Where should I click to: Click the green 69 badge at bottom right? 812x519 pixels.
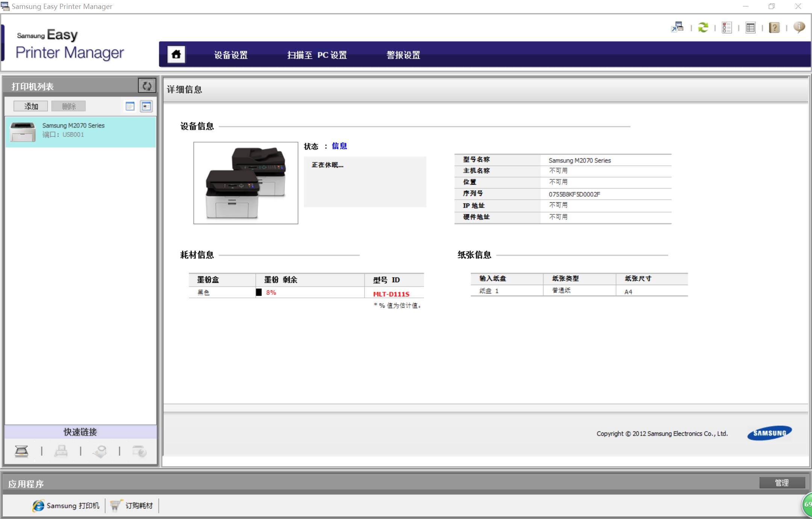pyautogui.click(x=807, y=505)
